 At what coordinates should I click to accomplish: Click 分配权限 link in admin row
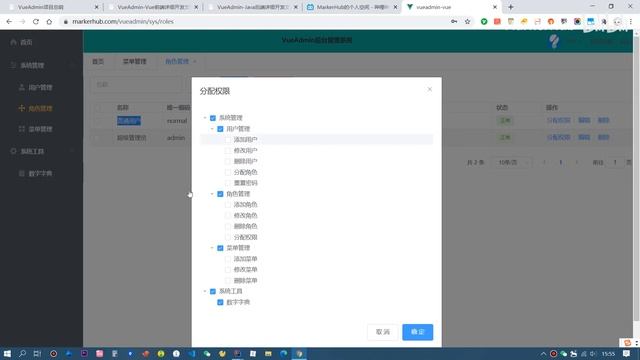coord(558,138)
